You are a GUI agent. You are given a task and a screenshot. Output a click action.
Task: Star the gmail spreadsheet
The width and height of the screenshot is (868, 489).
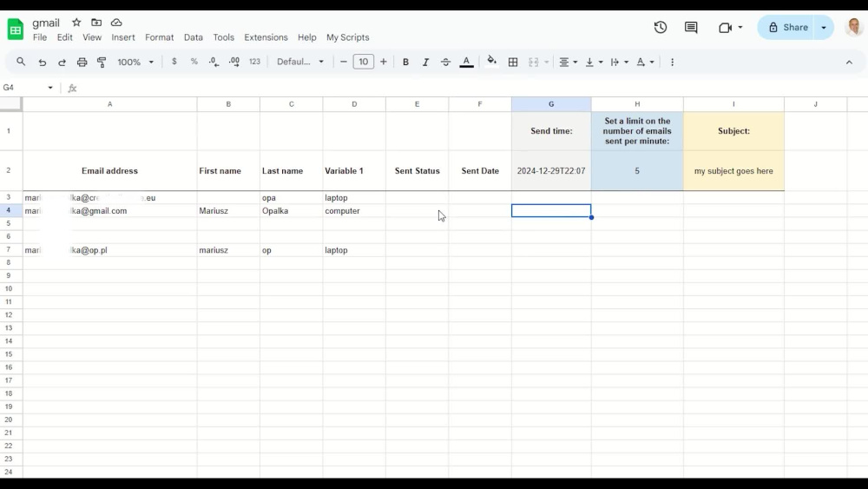[76, 23]
